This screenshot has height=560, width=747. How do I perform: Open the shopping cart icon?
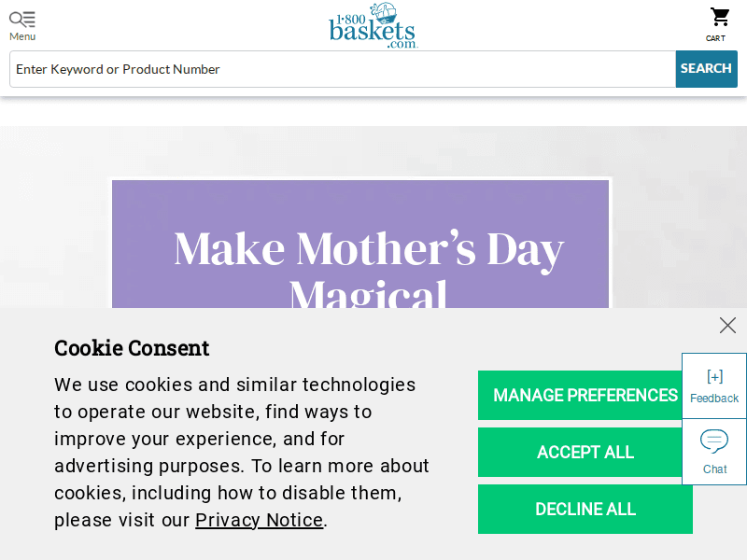pos(720,18)
